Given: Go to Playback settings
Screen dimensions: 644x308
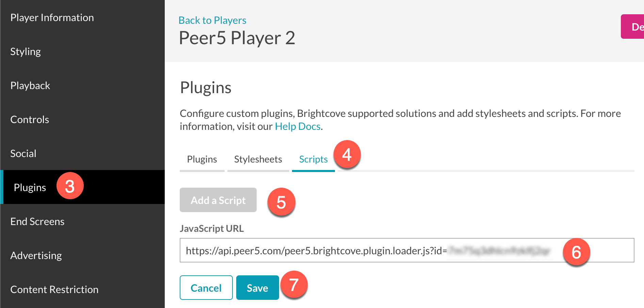Looking at the screenshot, I should (x=30, y=85).
